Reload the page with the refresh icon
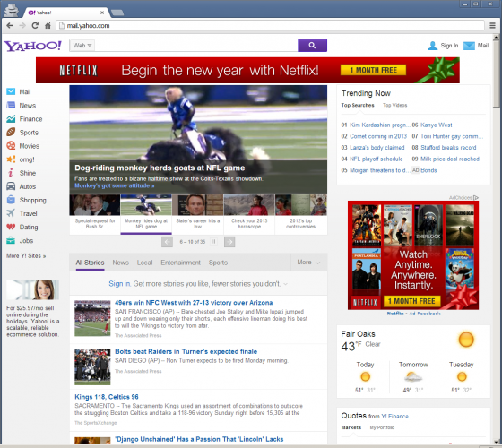 (35, 26)
